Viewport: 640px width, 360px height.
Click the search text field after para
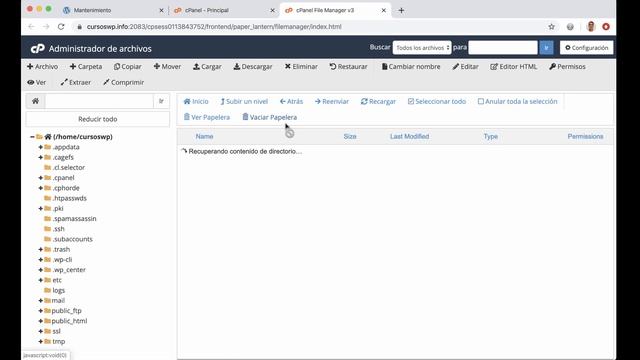[503, 48]
